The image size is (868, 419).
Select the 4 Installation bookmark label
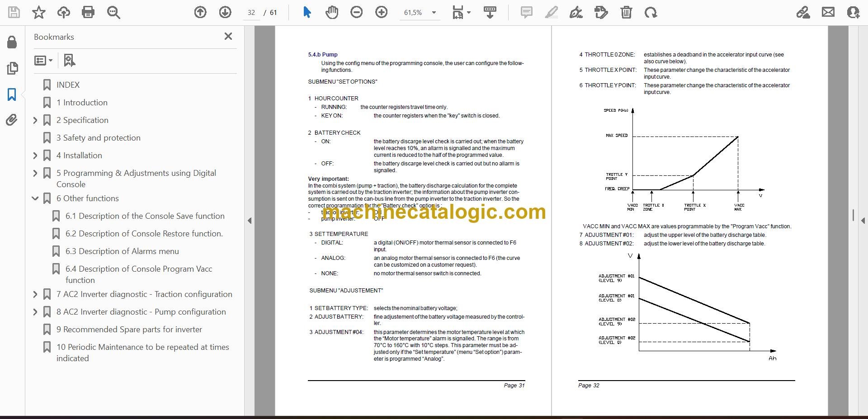tap(79, 155)
